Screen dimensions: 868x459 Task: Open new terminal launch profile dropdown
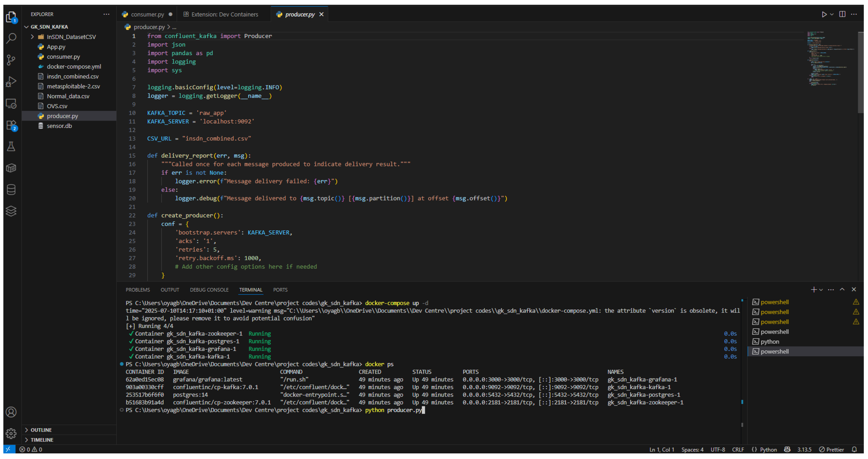(x=821, y=290)
